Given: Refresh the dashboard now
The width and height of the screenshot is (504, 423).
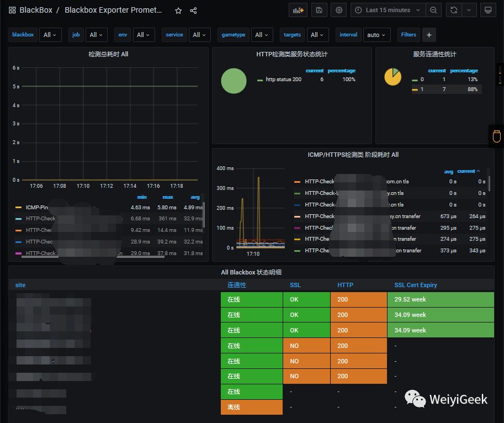Looking at the screenshot, I should (x=454, y=10).
